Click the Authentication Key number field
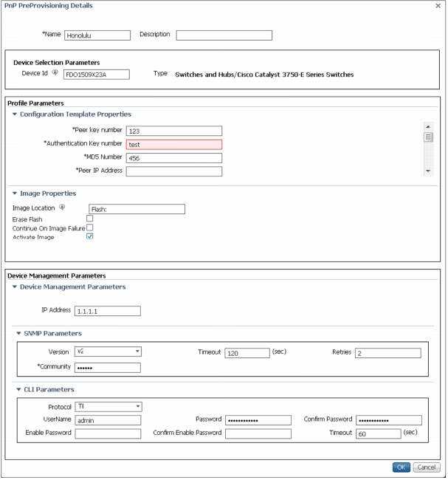 pos(174,145)
